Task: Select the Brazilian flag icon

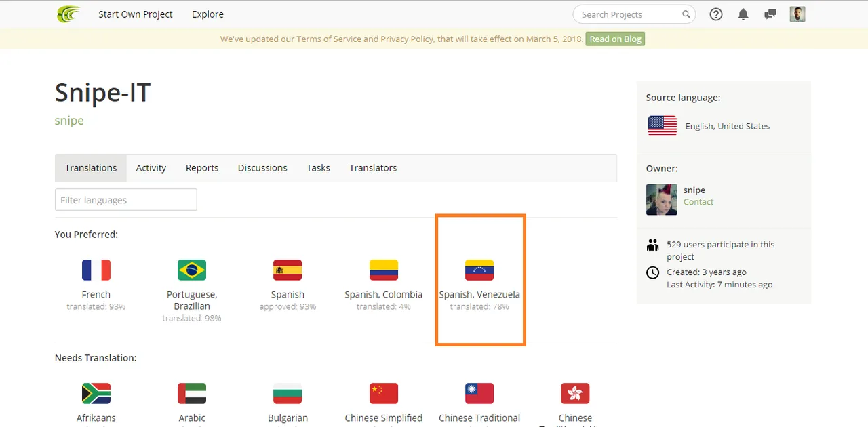Action: click(x=192, y=270)
